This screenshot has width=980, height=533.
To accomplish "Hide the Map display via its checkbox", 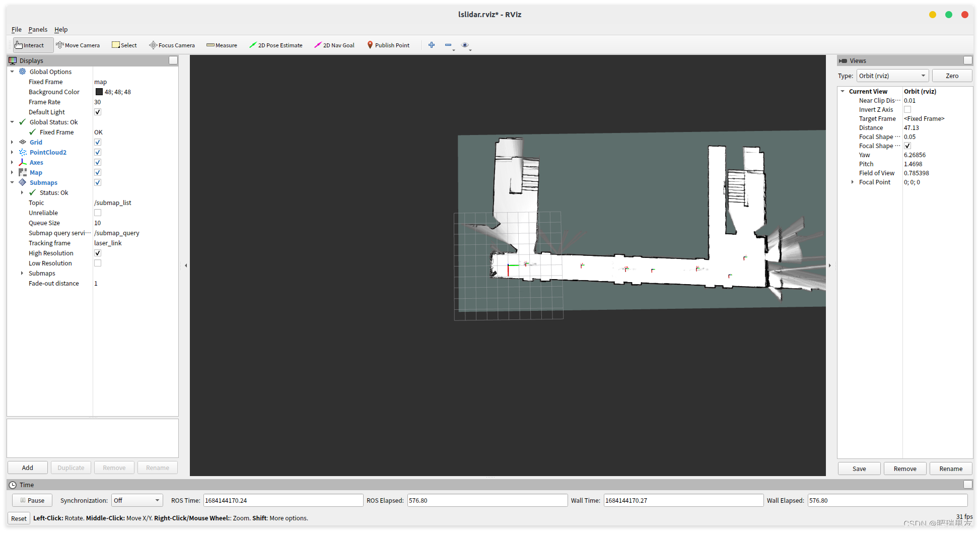I will [x=98, y=172].
